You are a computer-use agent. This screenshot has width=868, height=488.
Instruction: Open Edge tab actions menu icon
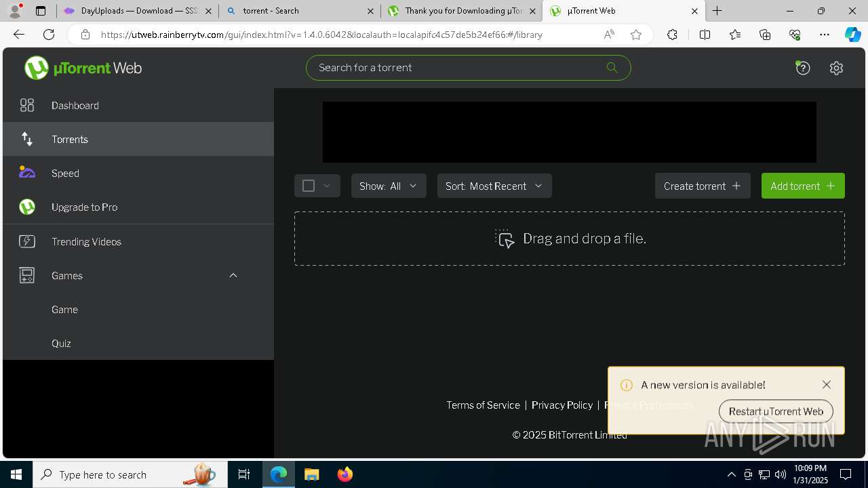[x=41, y=11]
